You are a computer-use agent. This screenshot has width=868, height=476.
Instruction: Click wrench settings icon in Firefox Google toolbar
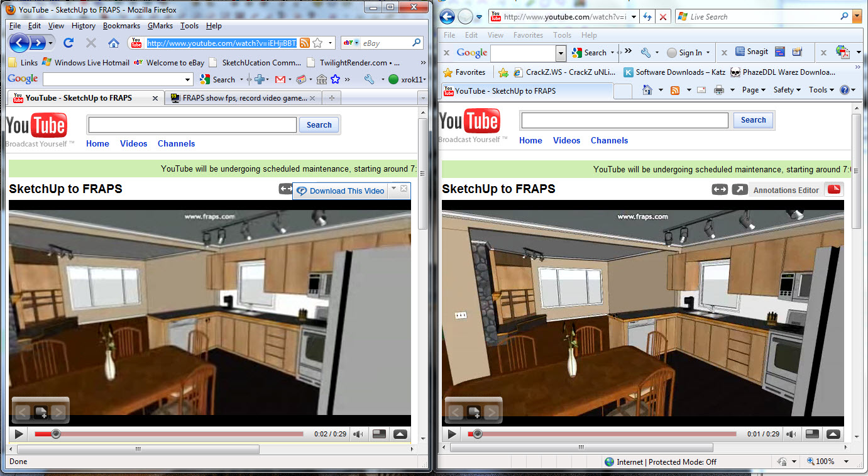[369, 79]
